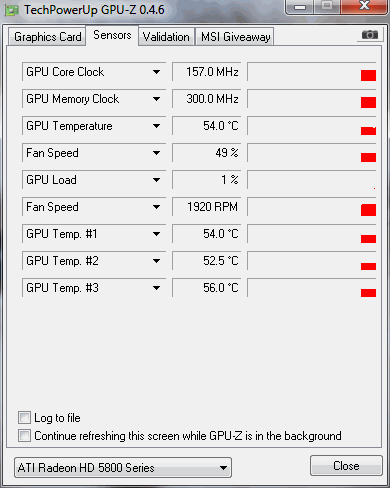
Task: Enable the Log to file checkbox
Action: [24, 417]
